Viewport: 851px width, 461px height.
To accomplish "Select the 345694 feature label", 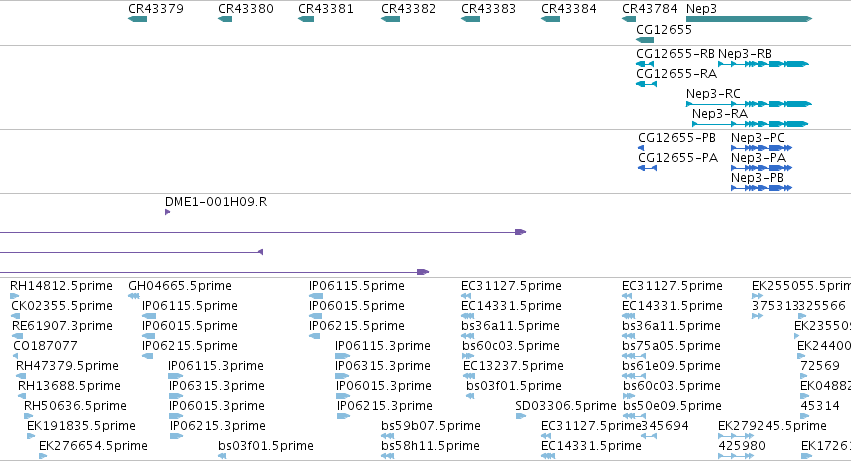I will [665, 426].
